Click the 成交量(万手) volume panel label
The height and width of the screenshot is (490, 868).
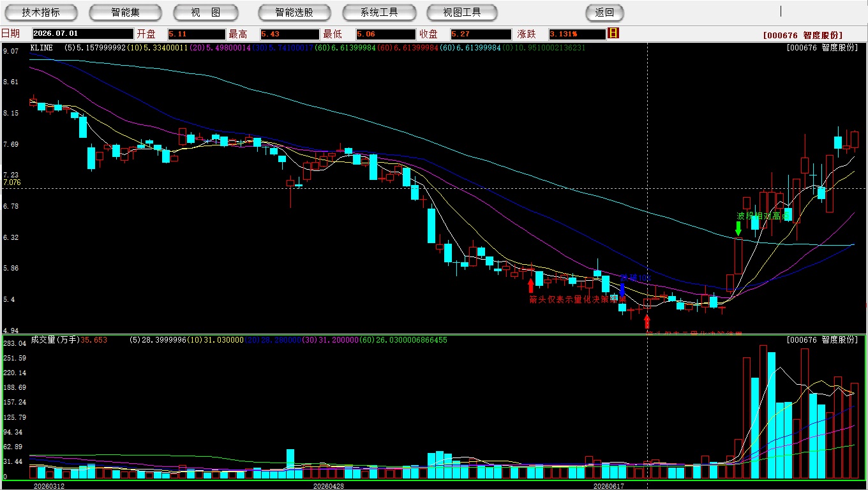[55, 340]
